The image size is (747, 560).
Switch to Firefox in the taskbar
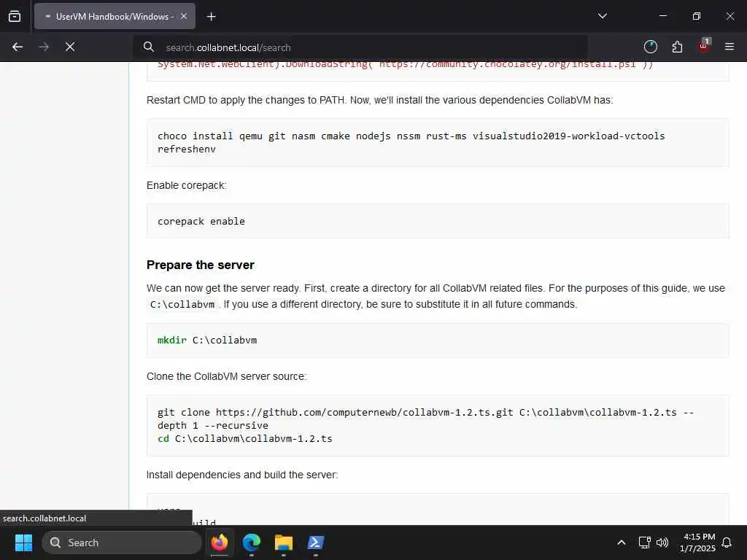[x=219, y=542]
